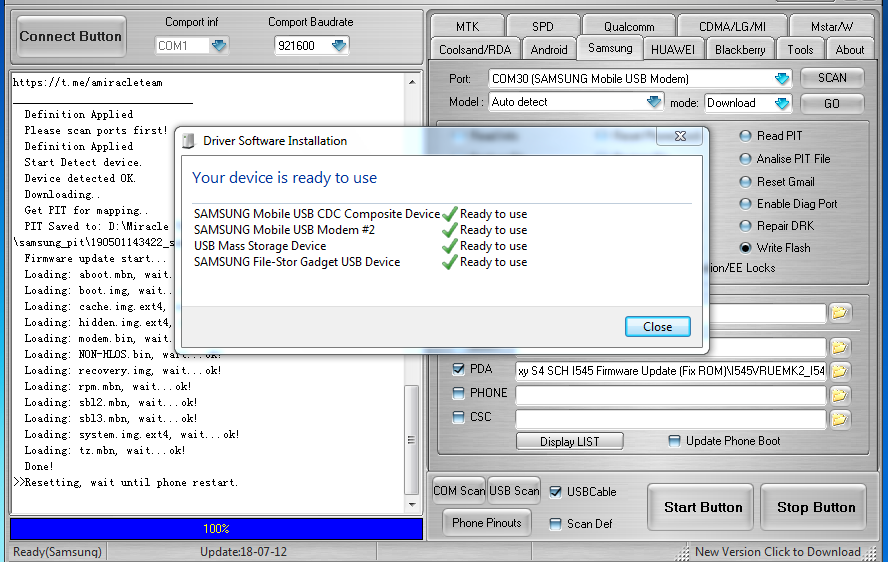
Task: Switch to the Qualcomm tab
Action: (629, 26)
